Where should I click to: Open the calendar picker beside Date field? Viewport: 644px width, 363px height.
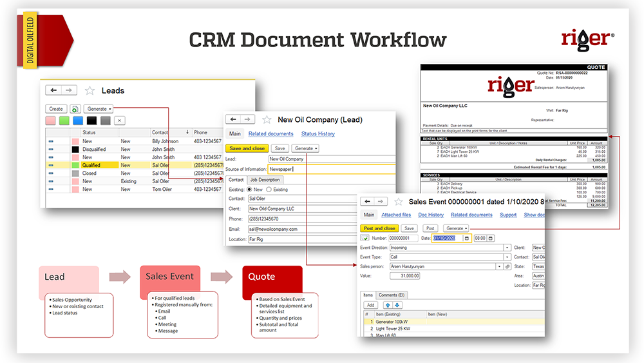(466, 238)
